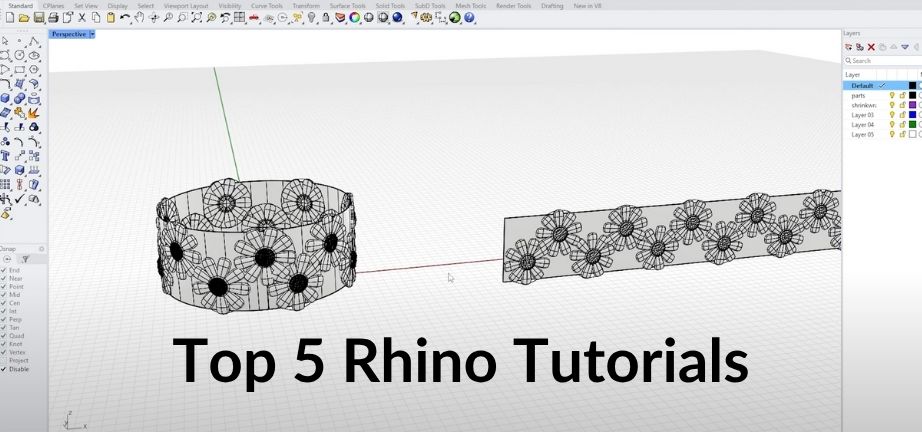The image size is (922, 432).
Task: Toggle the lock on Layer 05
Action: click(x=902, y=134)
